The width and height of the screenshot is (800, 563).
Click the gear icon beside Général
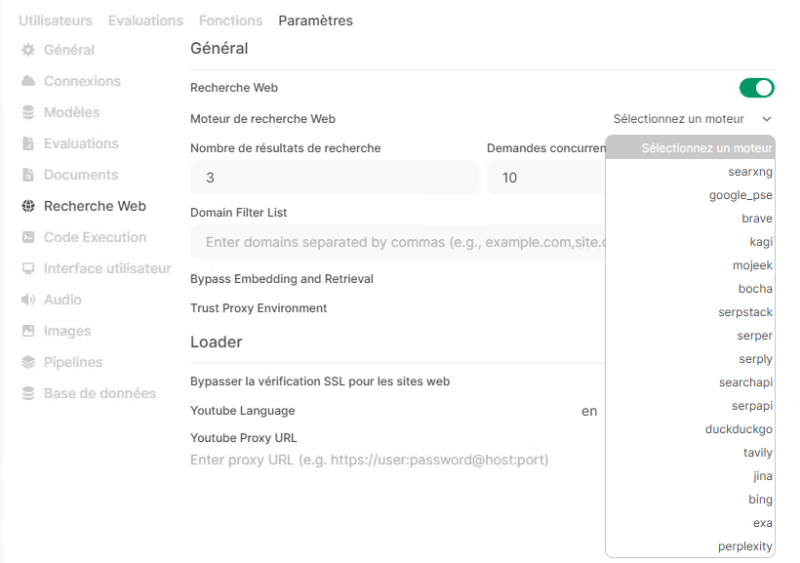click(28, 50)
